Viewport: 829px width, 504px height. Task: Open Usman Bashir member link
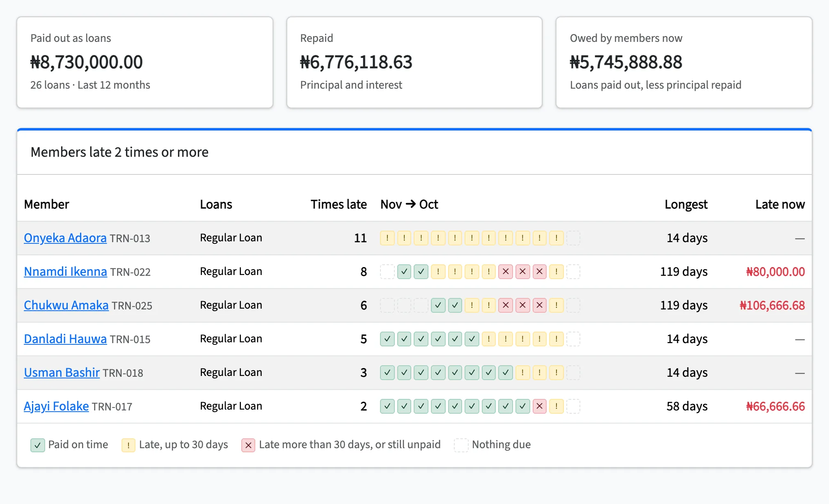coord(62,373)
